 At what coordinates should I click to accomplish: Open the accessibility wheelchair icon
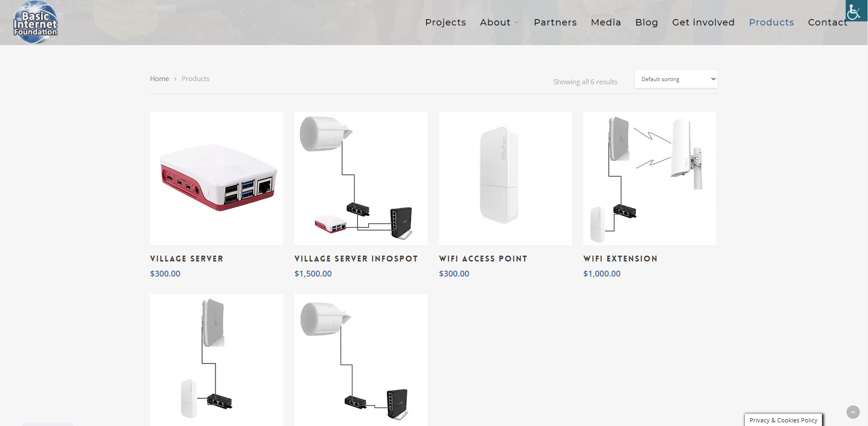[x=856, y=10]
